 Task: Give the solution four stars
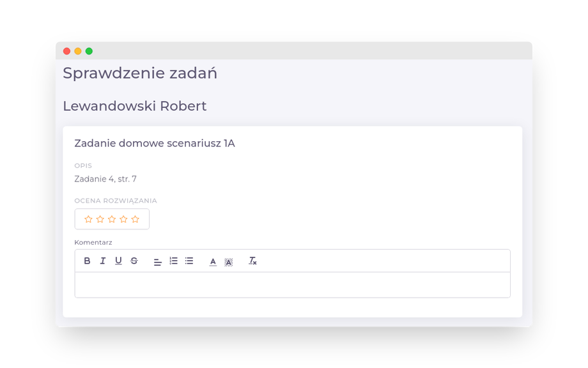(x=123, y=219)
